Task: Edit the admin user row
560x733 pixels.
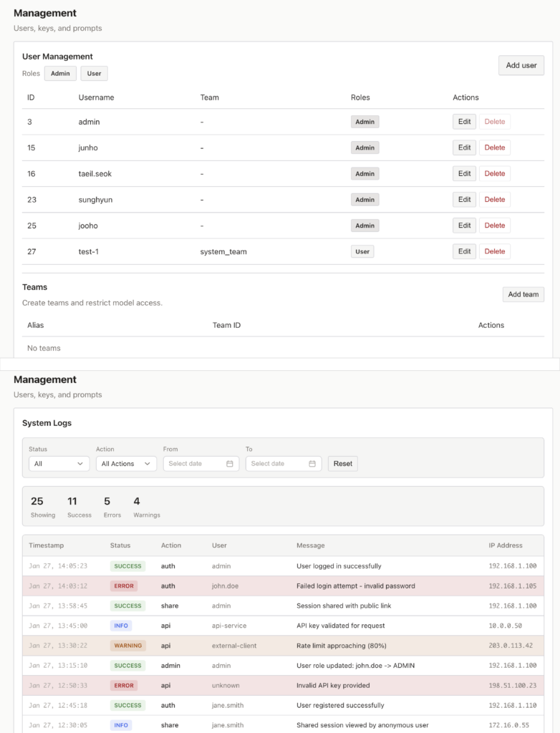Action: [464, 122]
